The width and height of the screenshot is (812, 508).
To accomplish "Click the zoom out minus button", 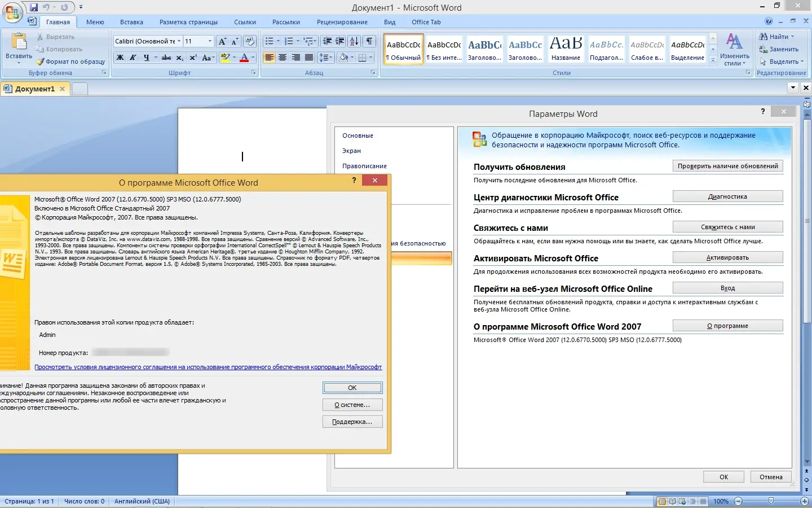I will pos(738,501).
